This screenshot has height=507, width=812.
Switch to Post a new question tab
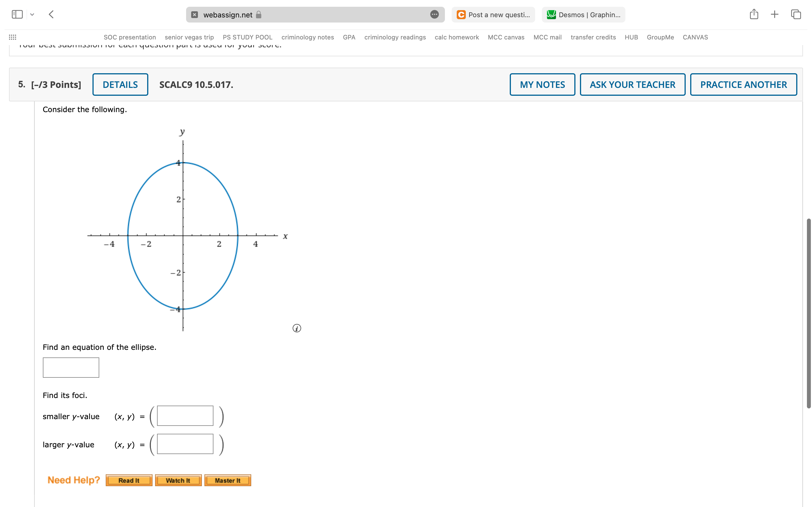(493, 15)
